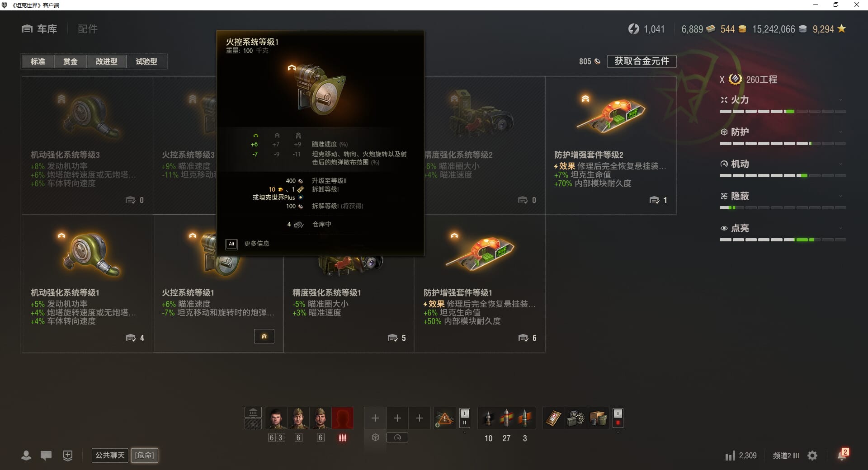The width and height of the screenshot is (868, 470).
Task: Select the 防护增强套件等级2 equipment card
Action: click(611, 146)
